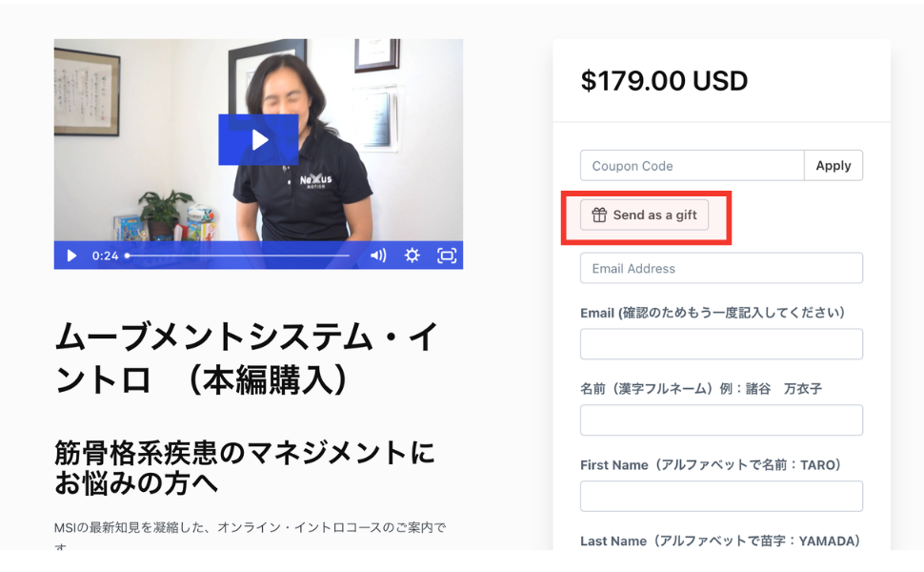Click the Email Address input field

(721, 268)
